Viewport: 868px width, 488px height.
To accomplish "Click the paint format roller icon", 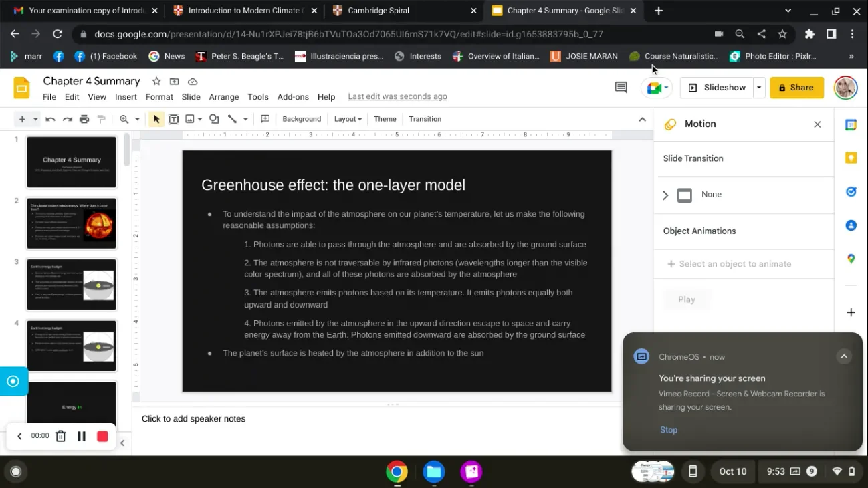I will click(x=102, y=119).
